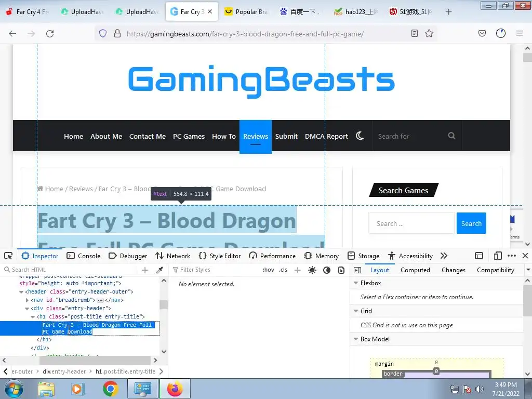Show more DevTools tabs chevron
Screen dimensions: 532x399
point(444,256)
